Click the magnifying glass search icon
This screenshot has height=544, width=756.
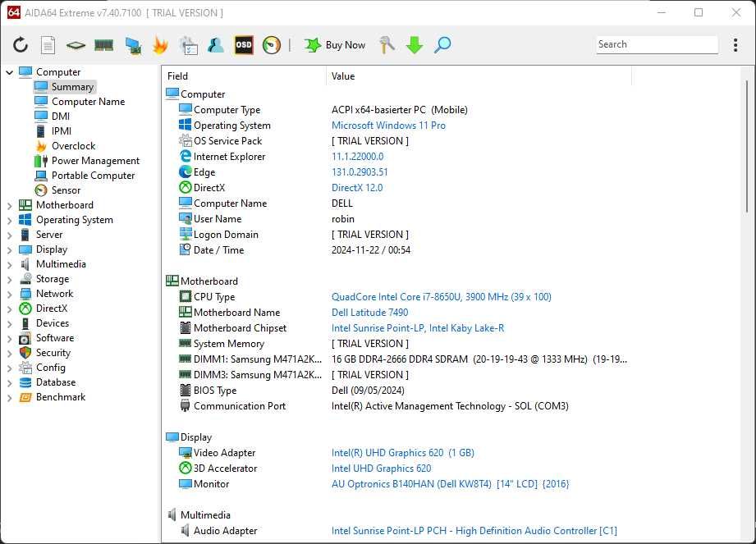pyautogui.click(x=442, y=45)
